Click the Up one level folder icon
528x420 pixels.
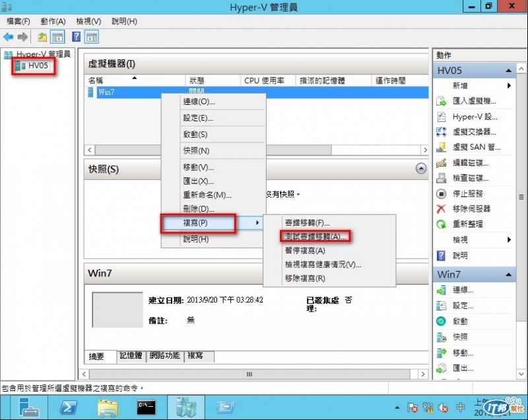42,37
